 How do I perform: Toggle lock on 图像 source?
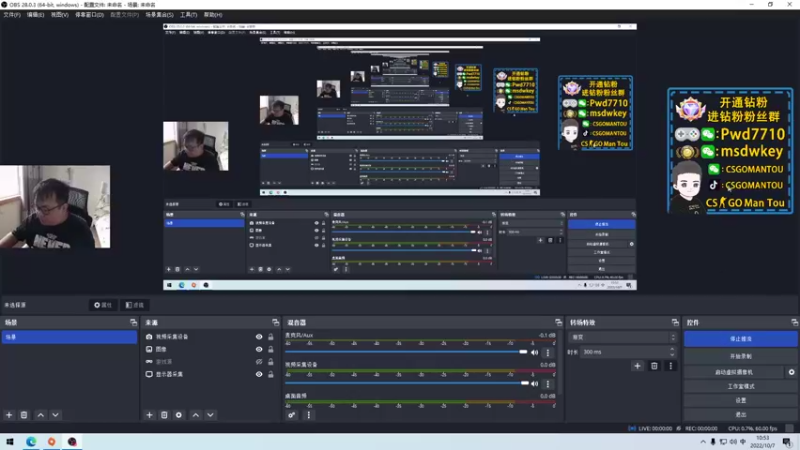pyautogui.click(x=271, y=349)
